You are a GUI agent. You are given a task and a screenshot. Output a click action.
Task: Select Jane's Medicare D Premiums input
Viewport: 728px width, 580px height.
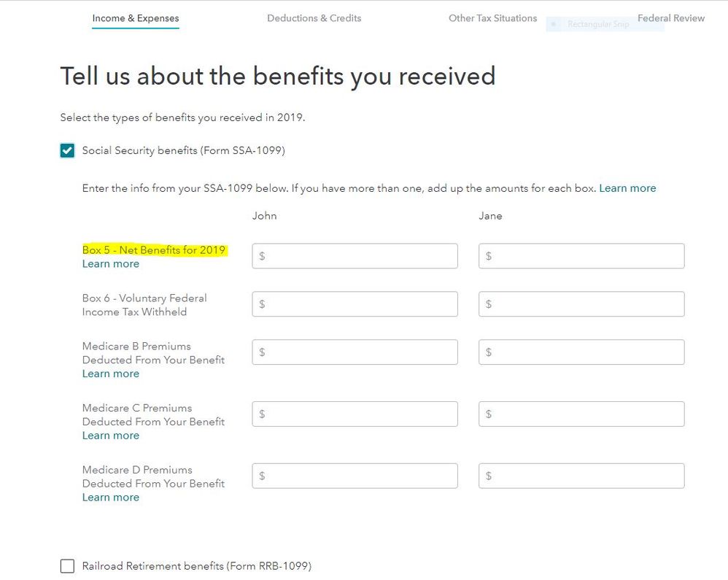pyautogui.click(x=581, y=476)
